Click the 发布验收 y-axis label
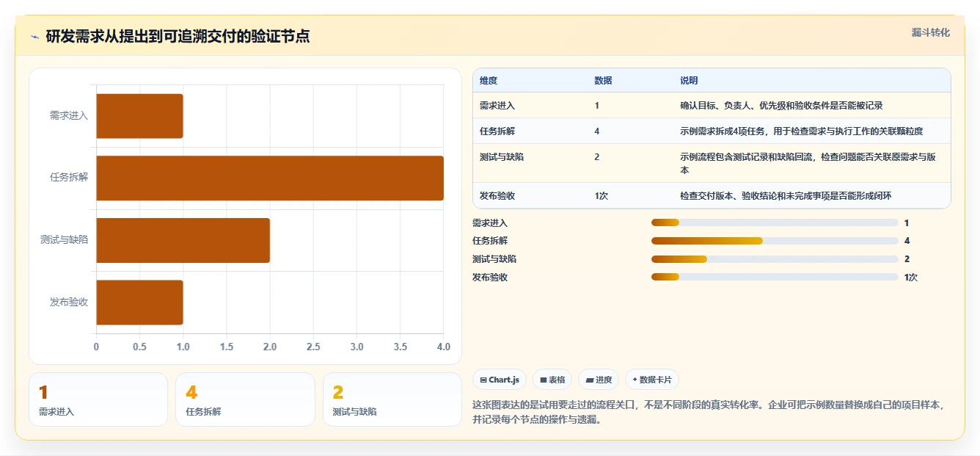 [x=69, y=303]
